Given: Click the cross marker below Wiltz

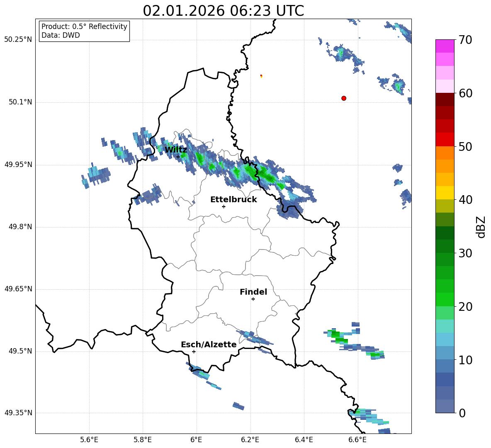Looking at the screenshot, I should [x=178, y=157].
